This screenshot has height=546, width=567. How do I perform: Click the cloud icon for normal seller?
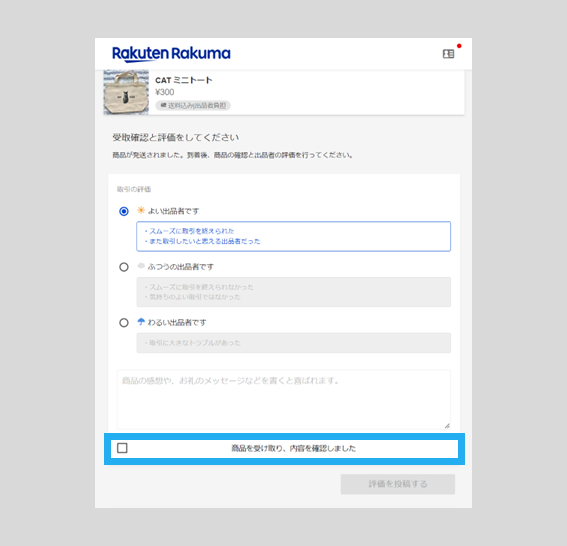pyautogui.click(x=141, y=266)
